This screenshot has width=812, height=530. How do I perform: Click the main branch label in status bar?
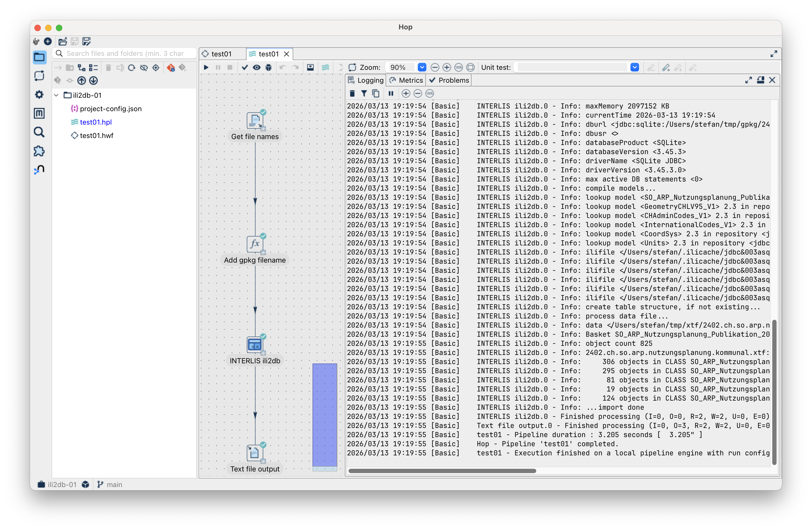[114, 484]
